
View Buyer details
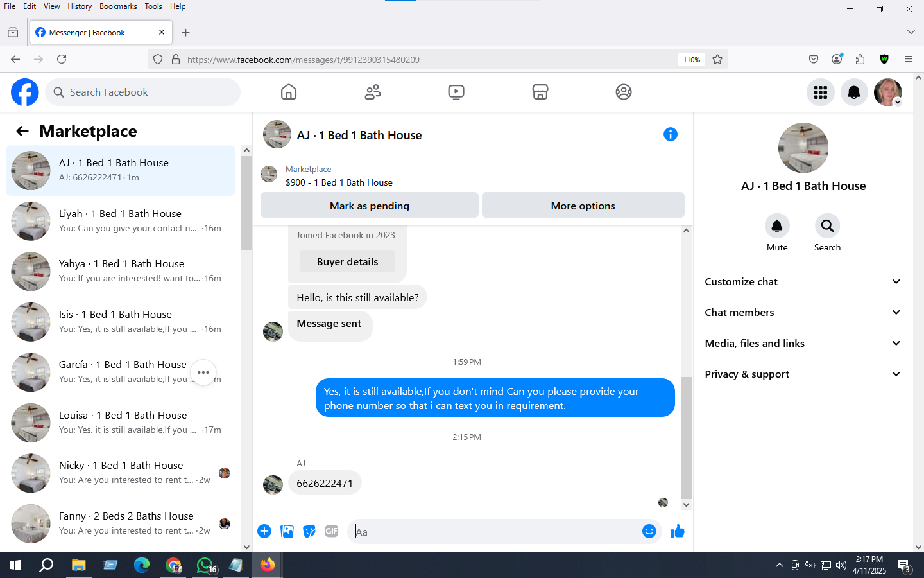[x=347, y=261]
